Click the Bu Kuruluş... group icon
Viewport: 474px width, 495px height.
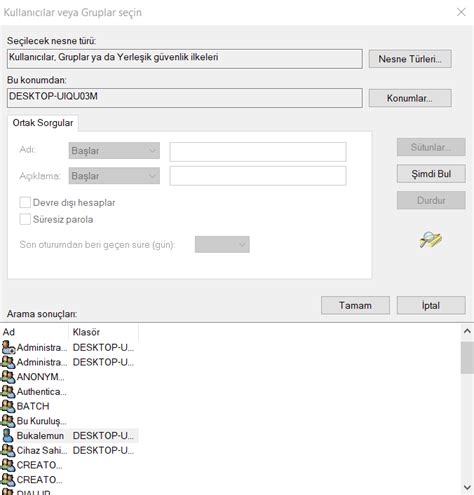tap(8, 421)
